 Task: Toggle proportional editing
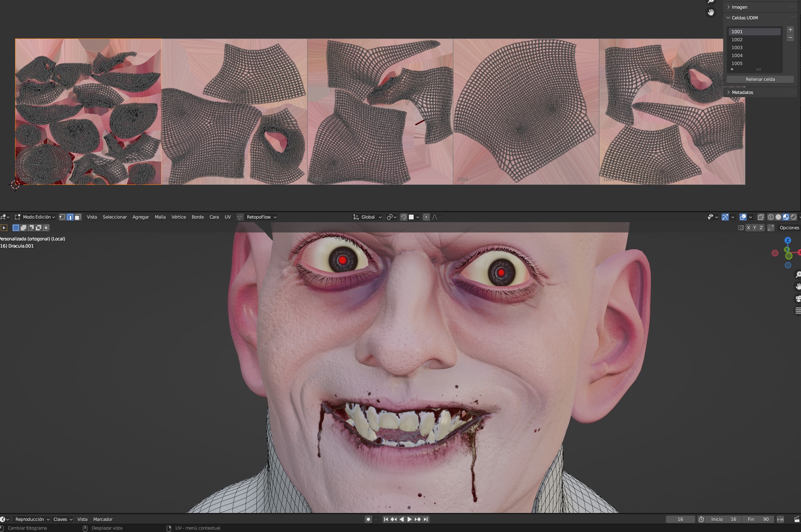(426, 217)
